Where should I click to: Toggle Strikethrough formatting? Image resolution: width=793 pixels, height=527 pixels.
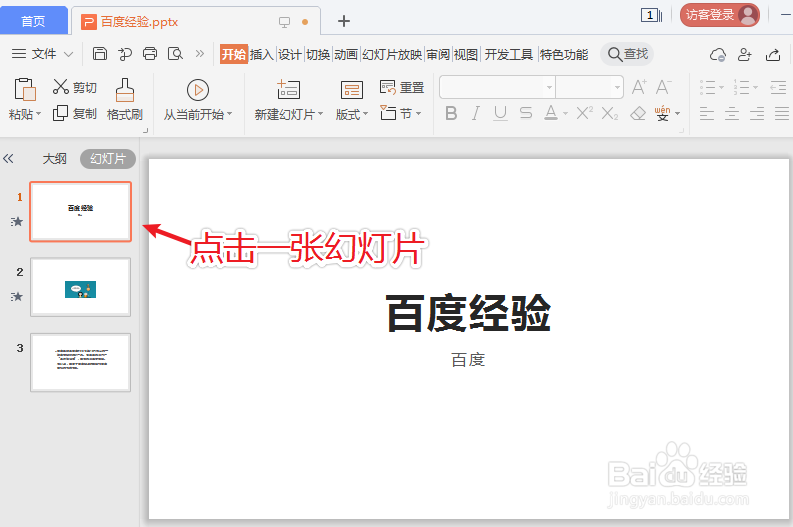click(526, 113)
